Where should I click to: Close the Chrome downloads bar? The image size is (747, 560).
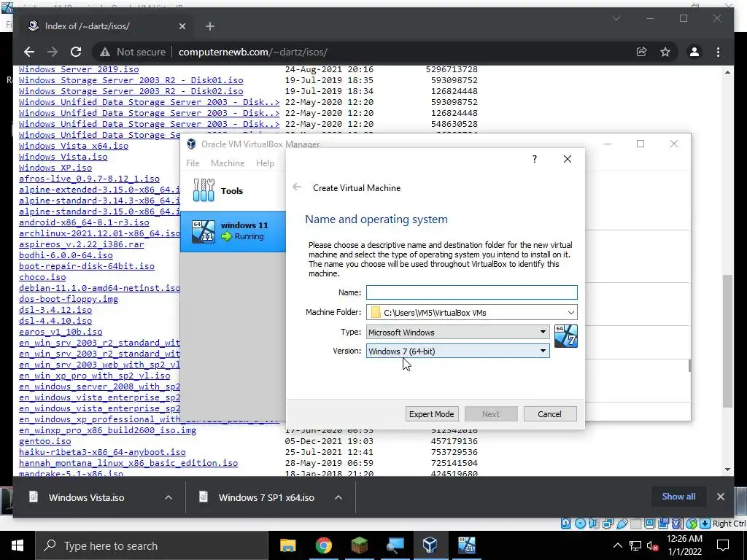coord(720,496)
